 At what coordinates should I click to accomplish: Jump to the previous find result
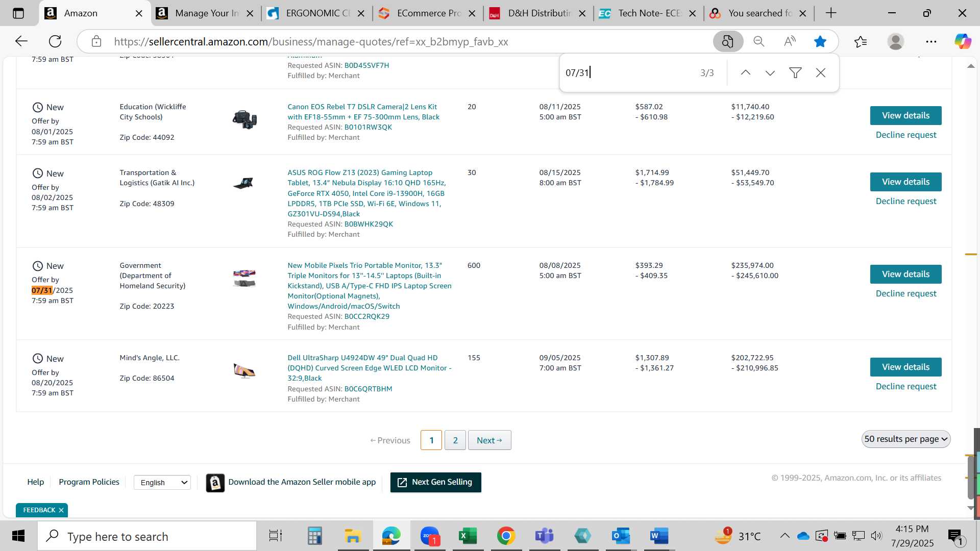tap(746, 73)
